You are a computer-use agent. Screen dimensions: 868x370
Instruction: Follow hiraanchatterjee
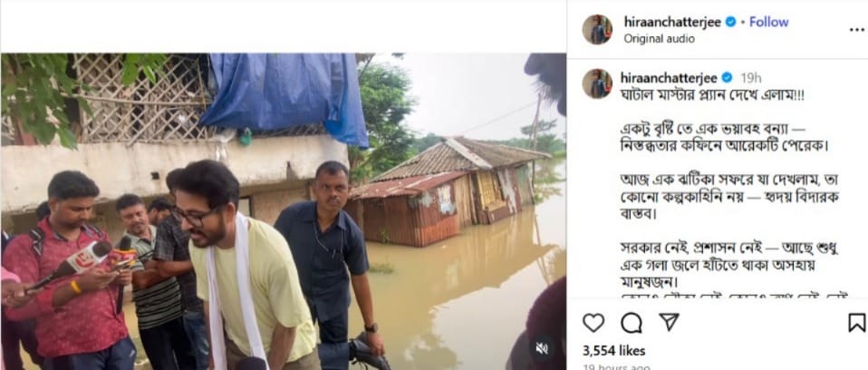768,22
